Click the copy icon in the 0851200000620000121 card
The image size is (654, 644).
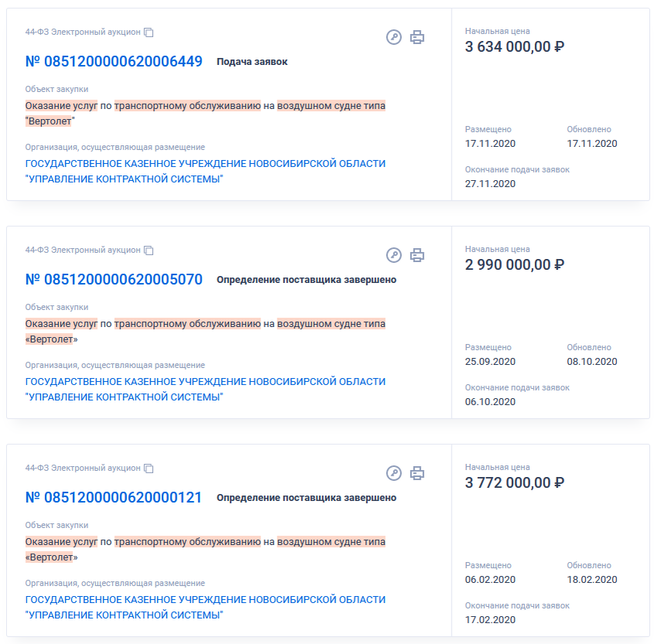point(149,469)
